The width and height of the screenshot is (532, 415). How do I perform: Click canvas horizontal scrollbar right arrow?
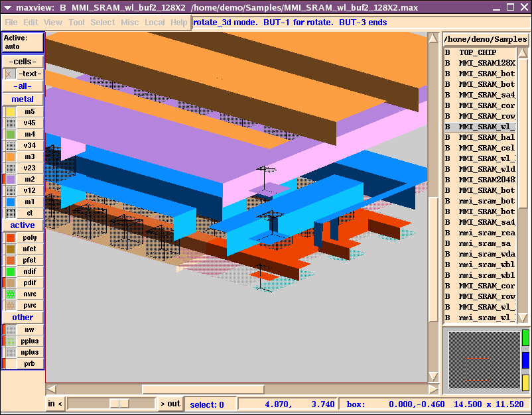coord(433,389)
